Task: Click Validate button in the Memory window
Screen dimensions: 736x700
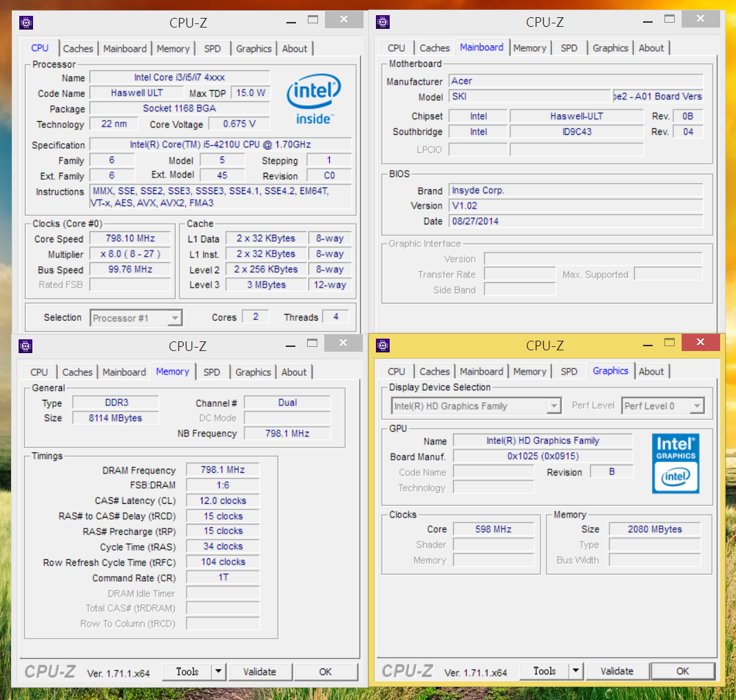Action: 260,672
